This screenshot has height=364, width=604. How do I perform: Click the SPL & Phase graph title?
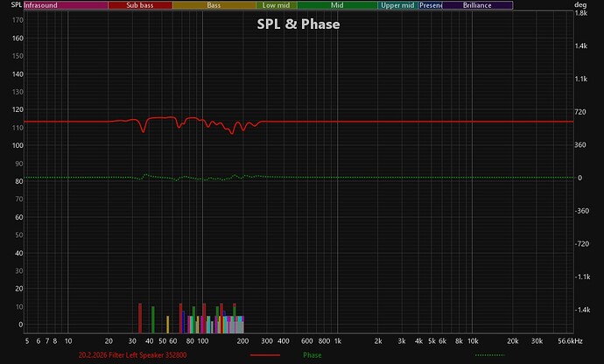point(298,24)
